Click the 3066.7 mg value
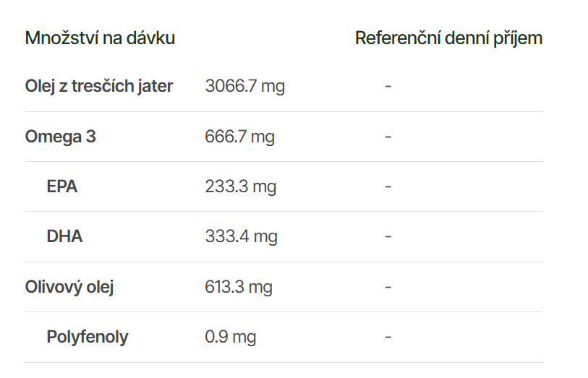The width and height of the screenshot is (588, 378). click(245, 87)
